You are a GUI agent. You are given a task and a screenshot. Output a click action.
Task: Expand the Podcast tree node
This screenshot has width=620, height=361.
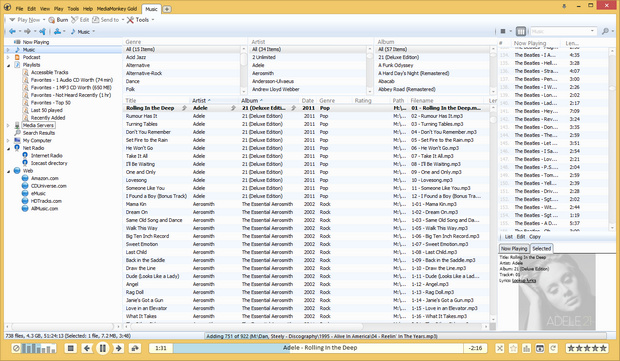(x=8, y=57)
